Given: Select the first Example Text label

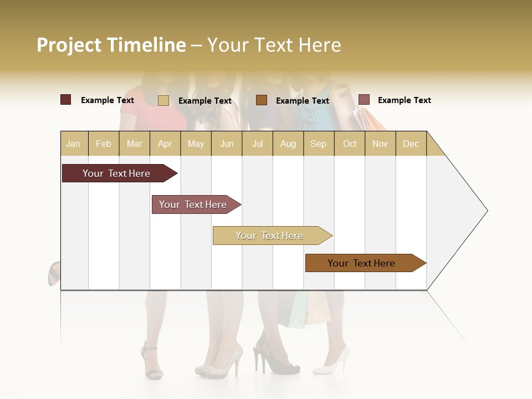Looking at the screenshot, I should point(108,100).
